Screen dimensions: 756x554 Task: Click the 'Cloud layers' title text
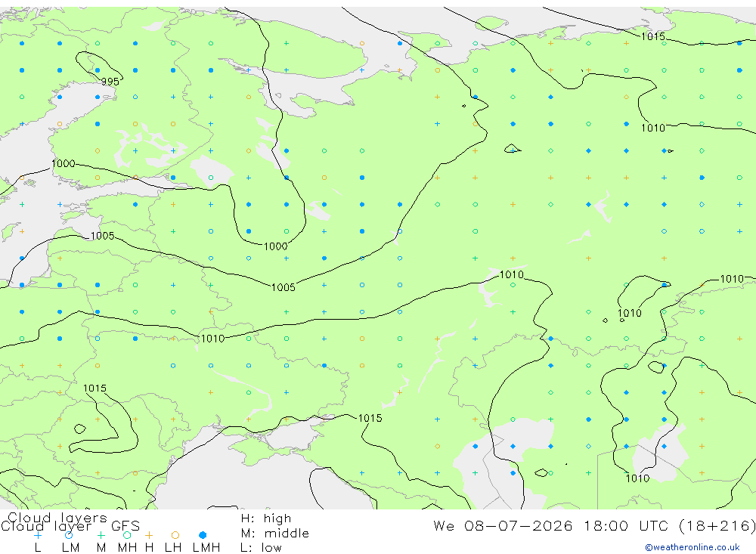(57, 518)
